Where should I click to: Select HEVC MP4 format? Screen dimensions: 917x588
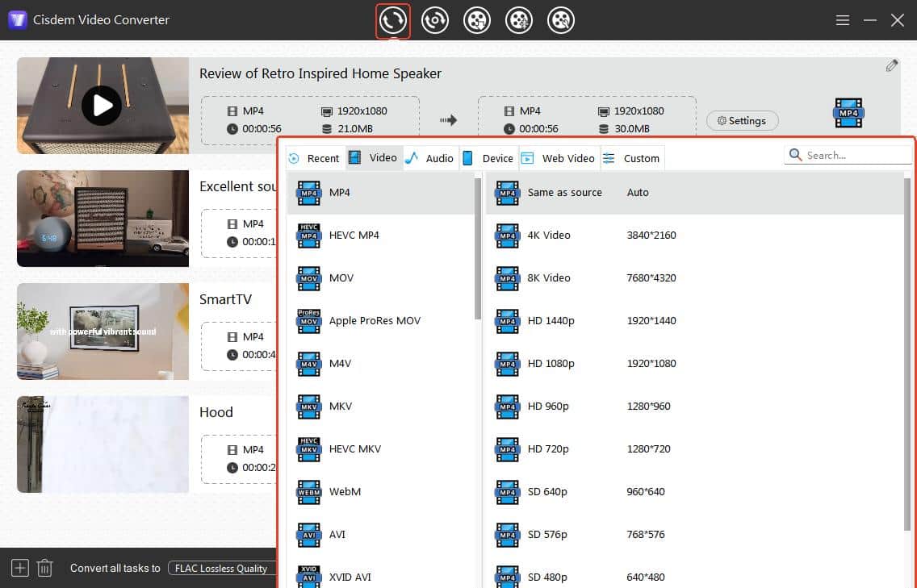(381, 235)
